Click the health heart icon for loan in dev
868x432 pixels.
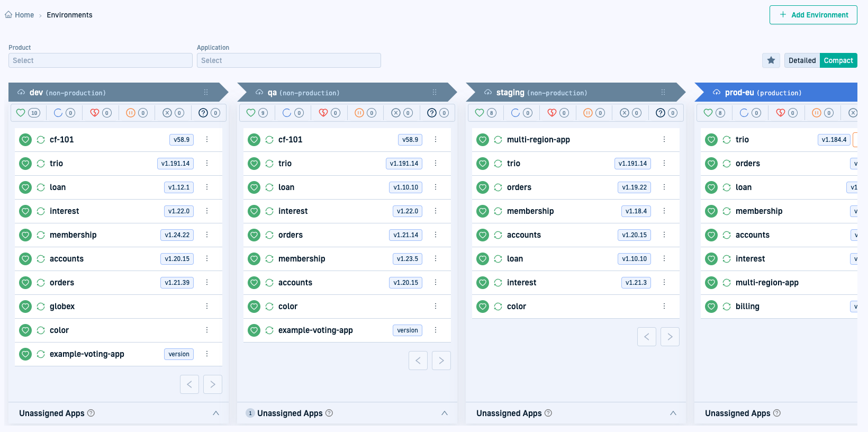[x=25, y=187]
